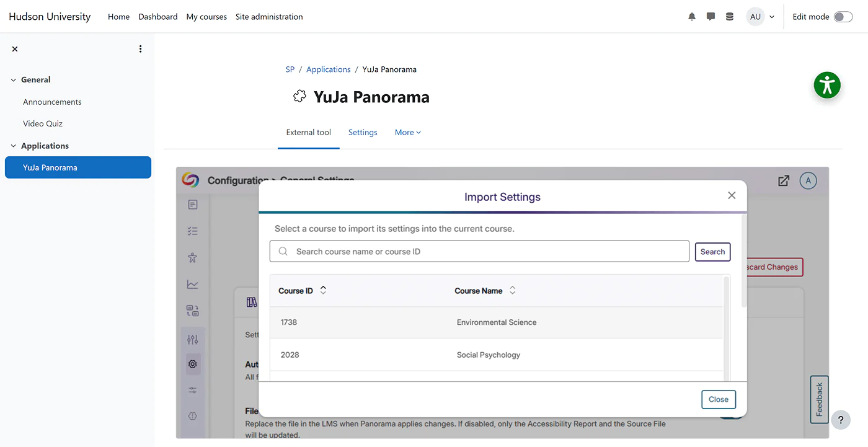This screenshot has height=447, width=868.
Task: Open the line chart analytics sidebar icon
Action: 193,285
